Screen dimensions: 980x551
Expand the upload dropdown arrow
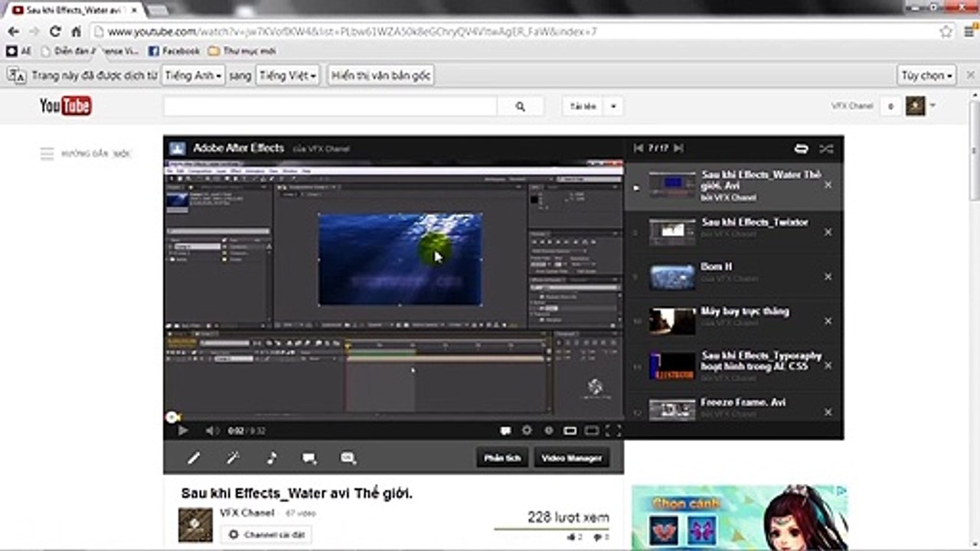(x=613, y=106)
